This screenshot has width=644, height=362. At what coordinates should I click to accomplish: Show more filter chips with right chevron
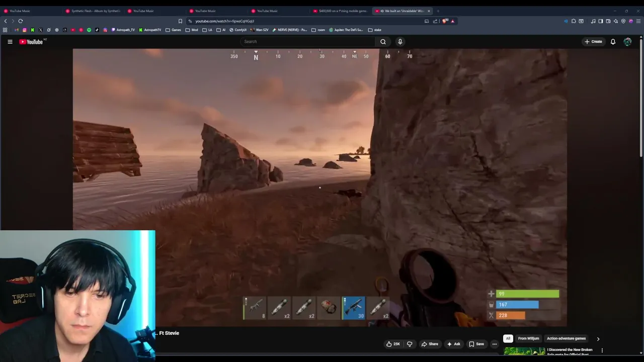tap(598, 339)
